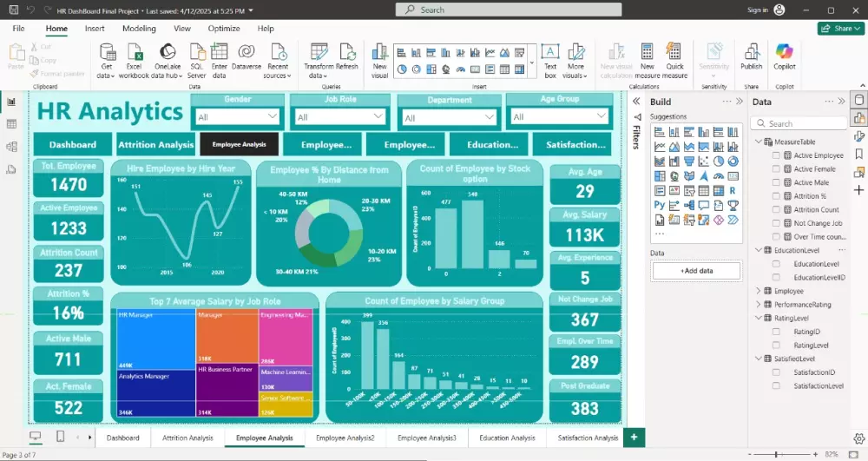
Task: Expand the PerformanceRating table
Action: click(x=759, y=305)
